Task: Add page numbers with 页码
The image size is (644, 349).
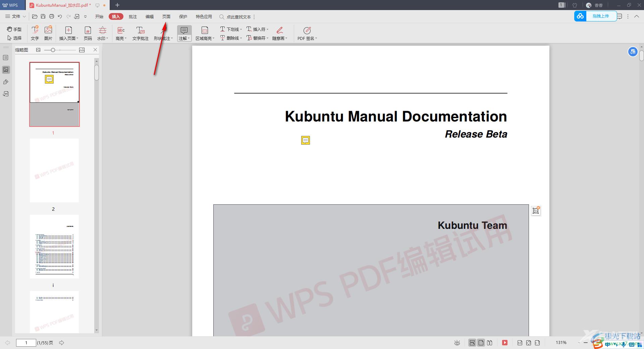Action: coord(88,33)
